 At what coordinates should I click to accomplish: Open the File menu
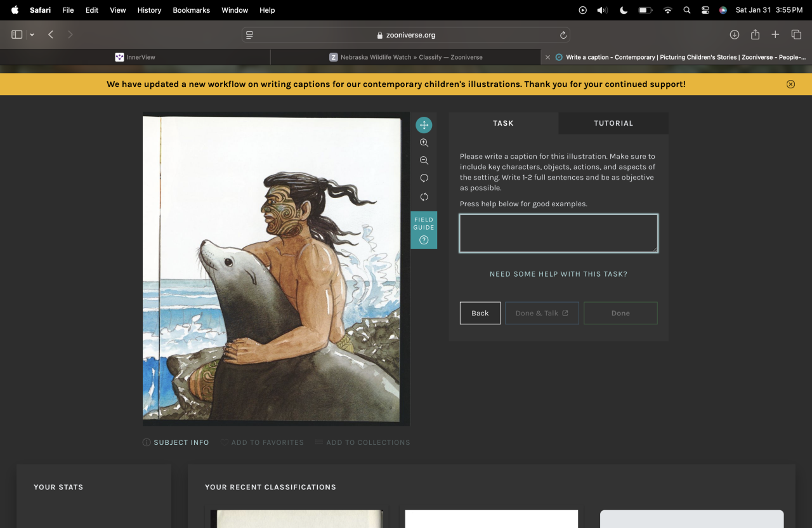68,10
